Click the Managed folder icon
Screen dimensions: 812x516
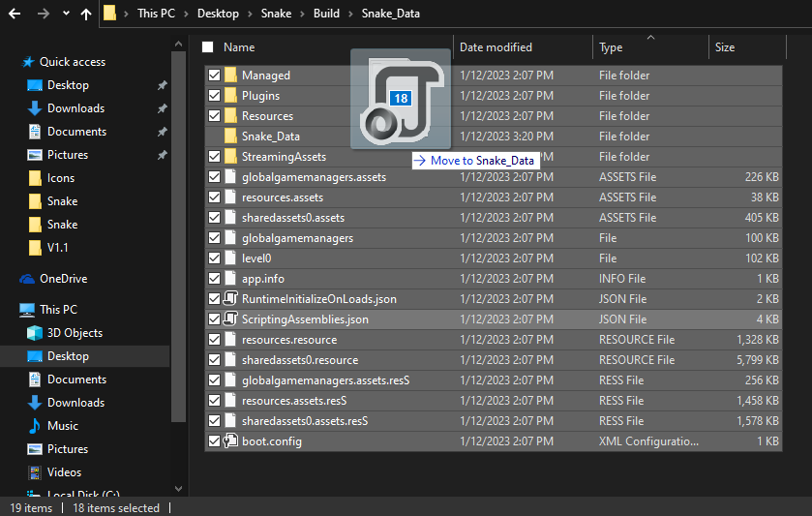[230, 75]
